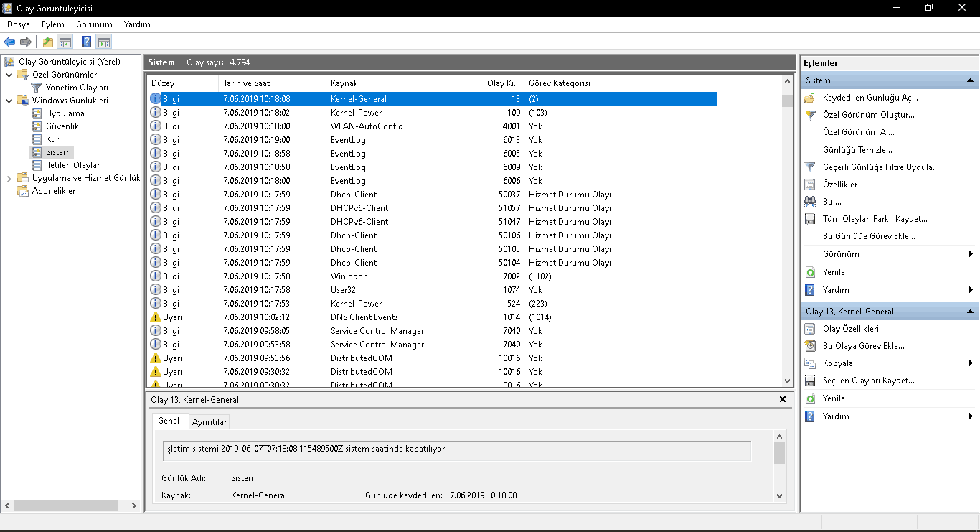Image resolution: width=980 pixels, height=532 pixels.
Task: Open the Dosya menu
Action: tap(19, 24)
